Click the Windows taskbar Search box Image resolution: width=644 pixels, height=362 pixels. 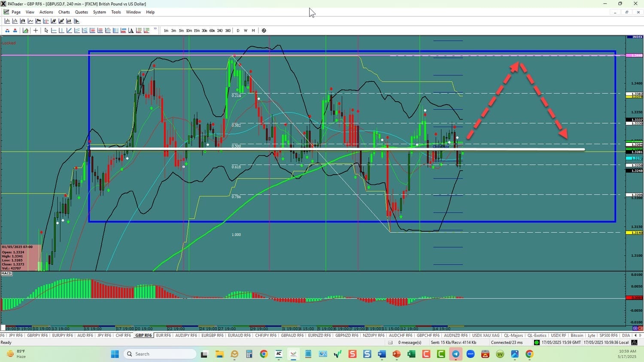coord(160,354)
